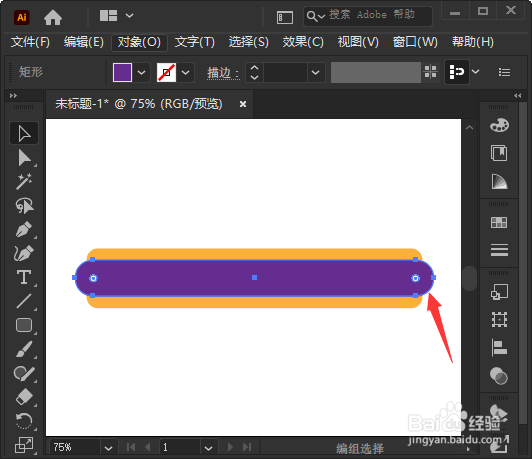
Task: Select the Shaper tool
Action: point(24,373)
